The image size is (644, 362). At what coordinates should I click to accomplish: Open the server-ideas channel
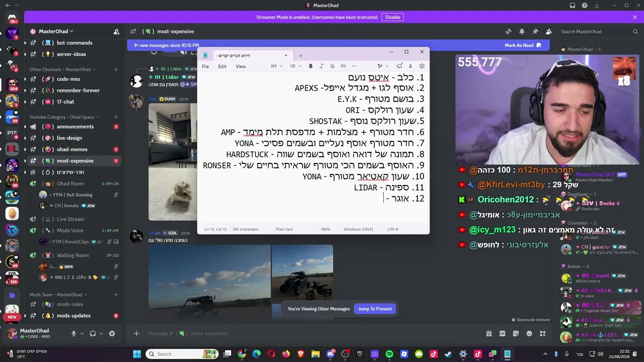pos(74,54)
